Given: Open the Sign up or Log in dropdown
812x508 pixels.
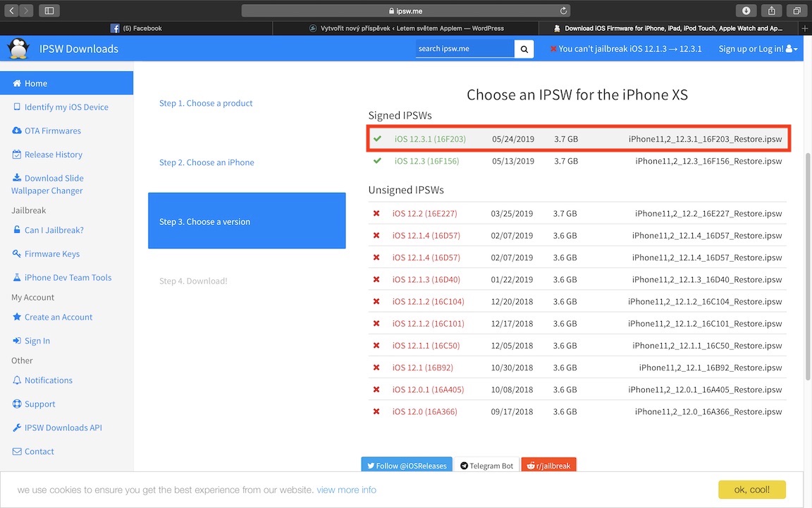Looking at the screenshot, I should pos(758,49).
